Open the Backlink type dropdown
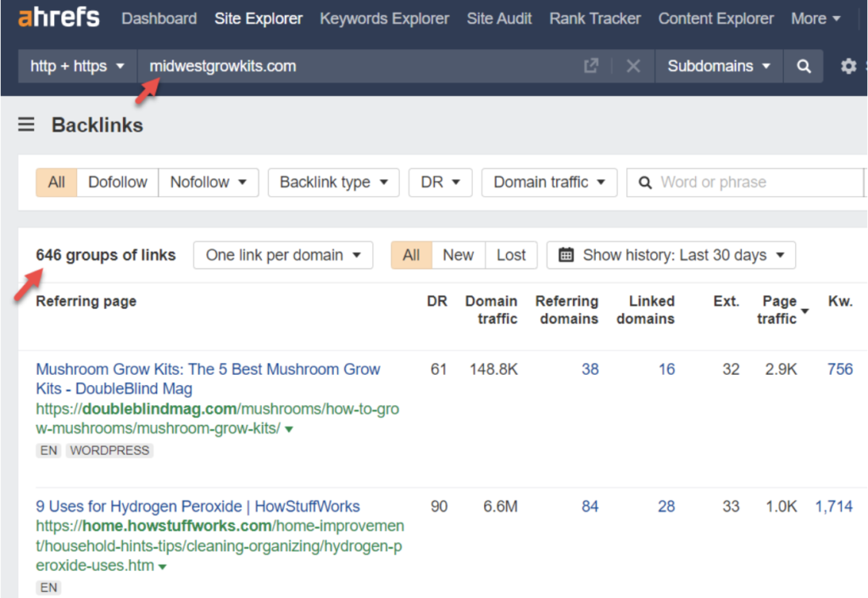This screenshot has height=598, width=868. click(333, 182)
